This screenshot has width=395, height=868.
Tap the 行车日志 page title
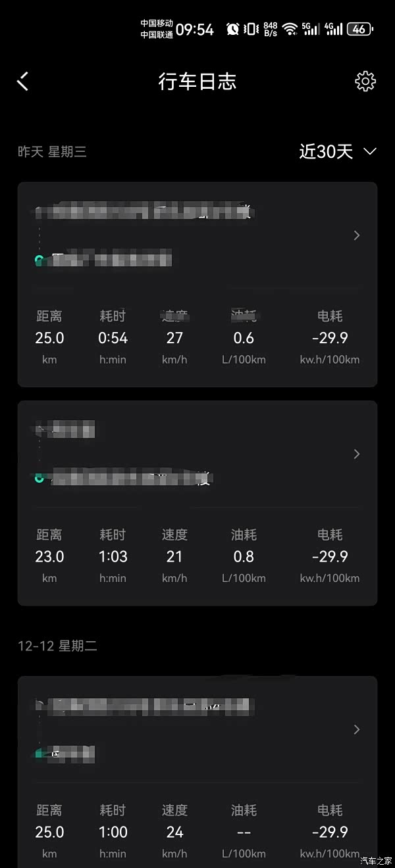pyautogui.click(x=197, y=82)
